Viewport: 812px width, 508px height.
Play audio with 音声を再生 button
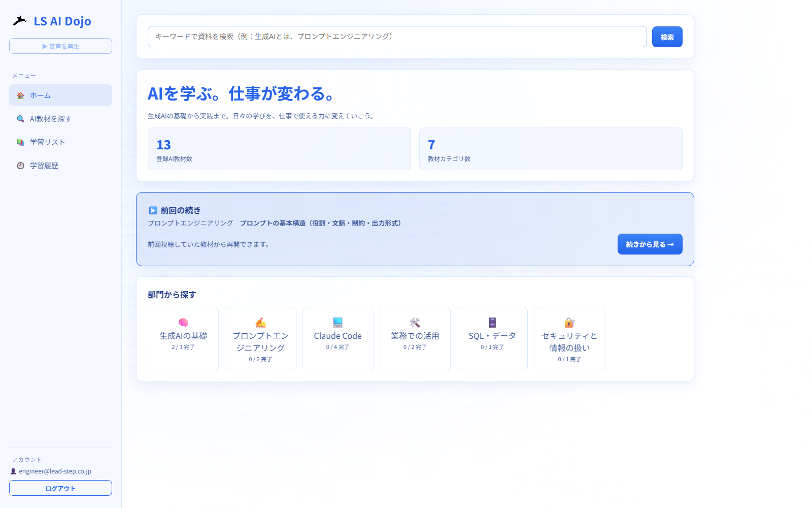point(60,46)
